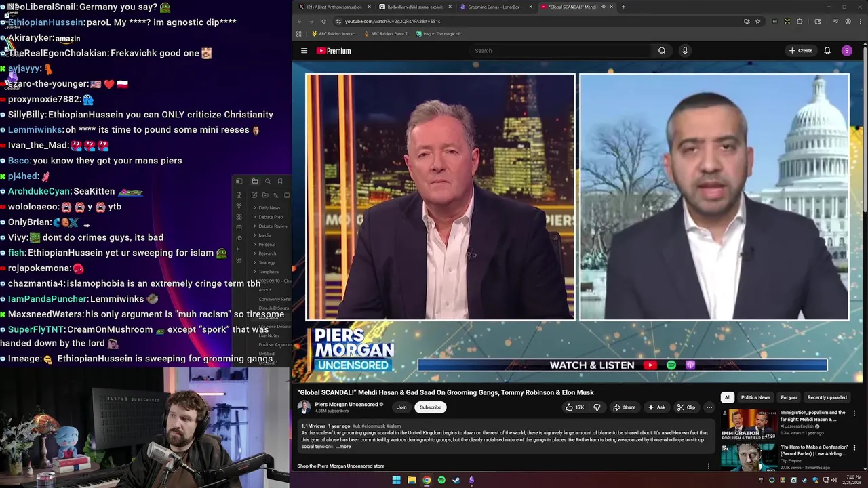The image size is (868, 488).
Task: Reload the page in Chrome
Action: (x=323, y=21)
